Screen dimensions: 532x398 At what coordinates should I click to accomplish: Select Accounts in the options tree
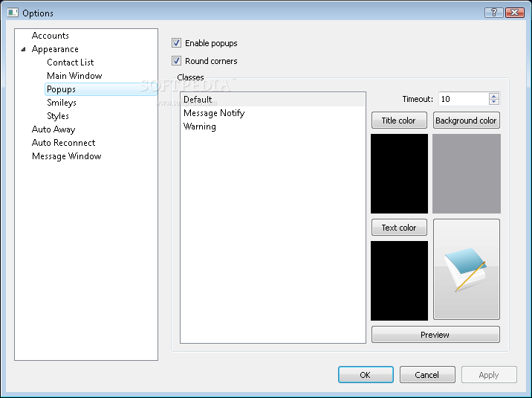tap(51, 36)
